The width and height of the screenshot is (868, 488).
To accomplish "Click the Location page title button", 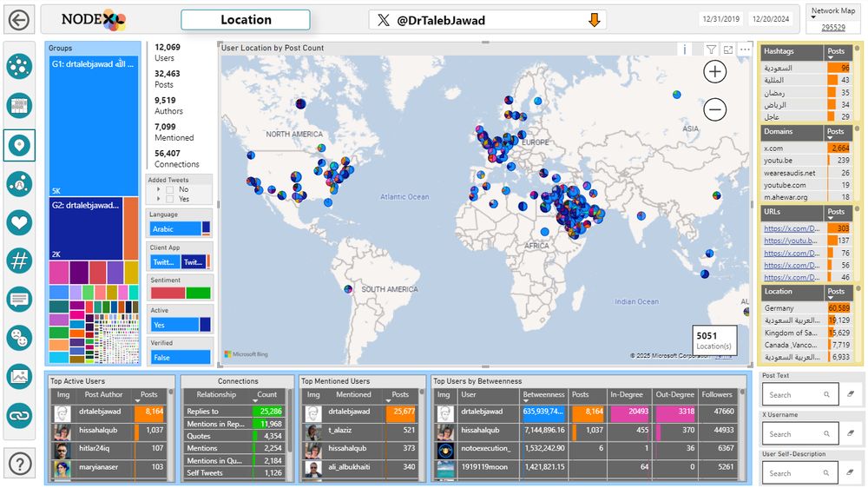I will point(246,20).
